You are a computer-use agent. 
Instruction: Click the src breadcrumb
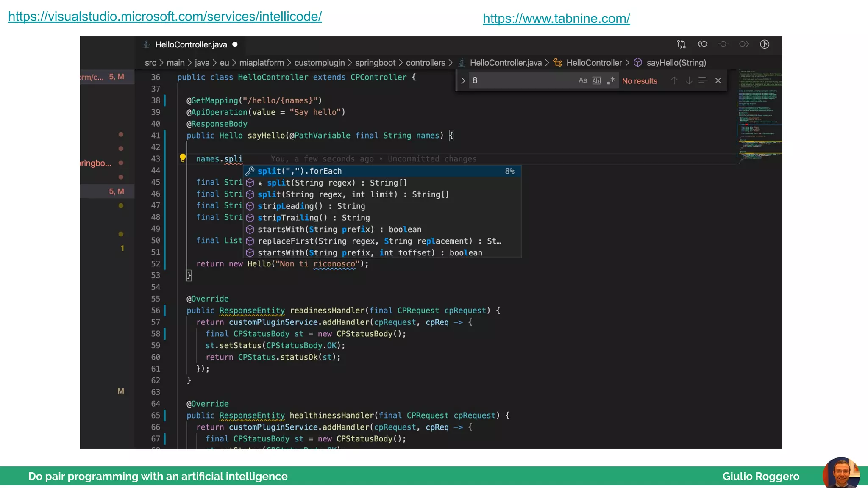pos(150,63)
